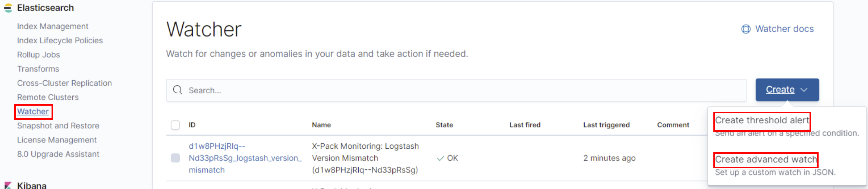Click the Watcher docs lifebuoy icon
868x189 pixels.
point(746,29)
